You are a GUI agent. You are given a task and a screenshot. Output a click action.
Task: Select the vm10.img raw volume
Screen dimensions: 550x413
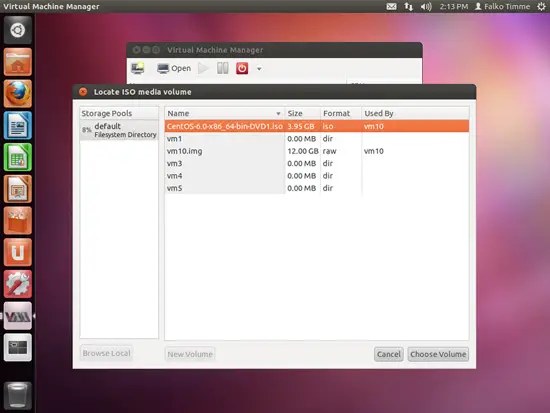pyautogui.click(x=317, y=151)
